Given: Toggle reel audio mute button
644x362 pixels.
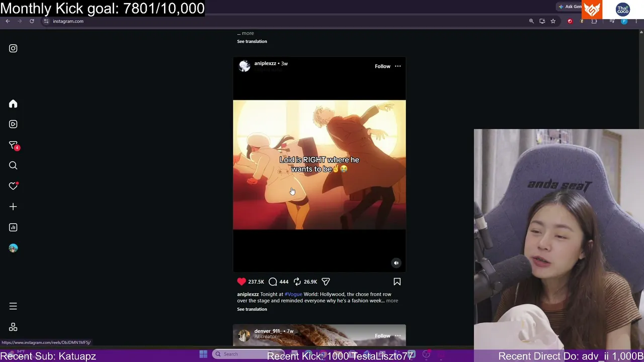Looking at the screenshot, I should 396,262.
